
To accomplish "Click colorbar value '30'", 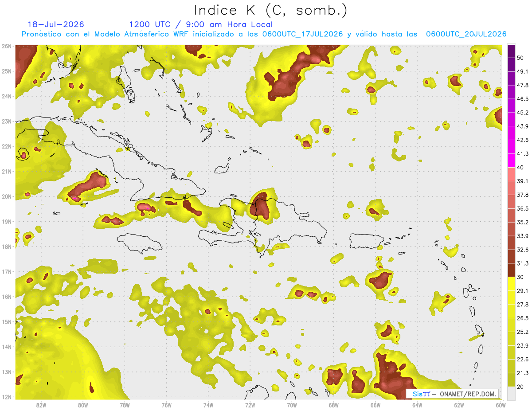I will pos(521,277).
